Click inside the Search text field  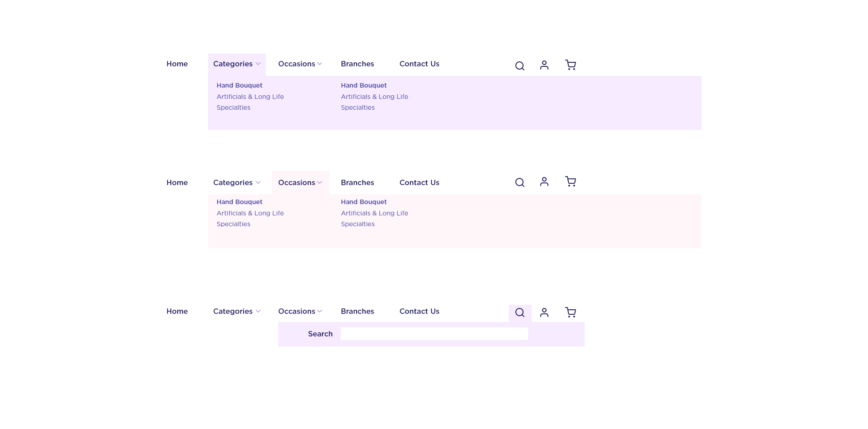point(434,334)
